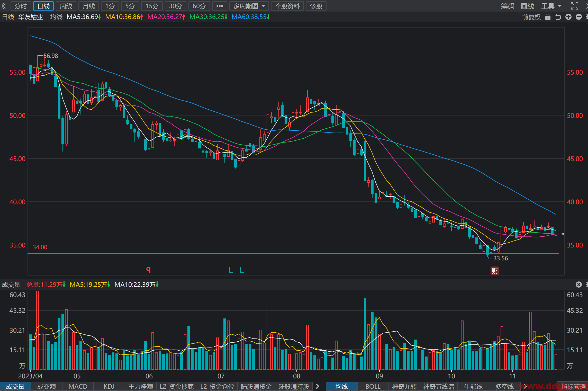The image size is (588, 391).
Task: Open the 多周期图 dropdown
Action: (x=249, y=6)
